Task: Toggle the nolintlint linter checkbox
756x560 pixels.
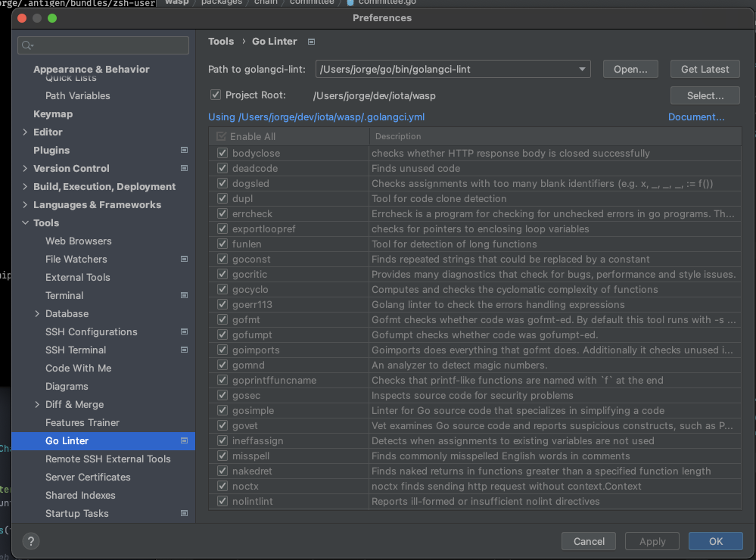Action: 222,501
